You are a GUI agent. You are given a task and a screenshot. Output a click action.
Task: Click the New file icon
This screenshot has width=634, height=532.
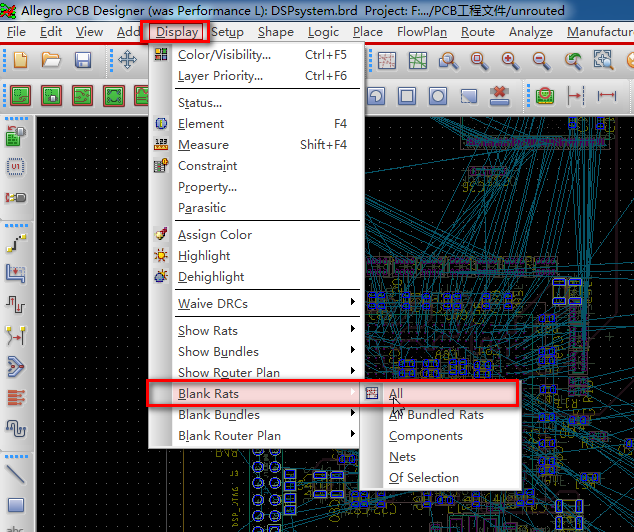[20, 61]
